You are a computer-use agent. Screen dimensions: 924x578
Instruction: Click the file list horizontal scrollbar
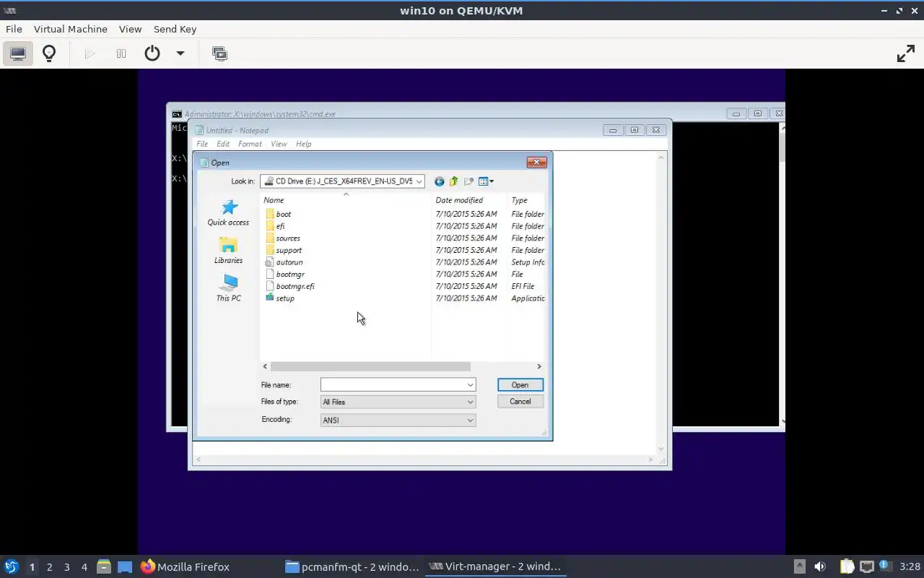point(370,366)
